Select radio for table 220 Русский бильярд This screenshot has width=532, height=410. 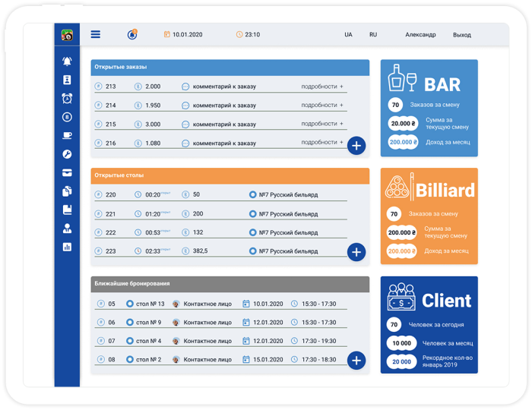click(253, 195)
